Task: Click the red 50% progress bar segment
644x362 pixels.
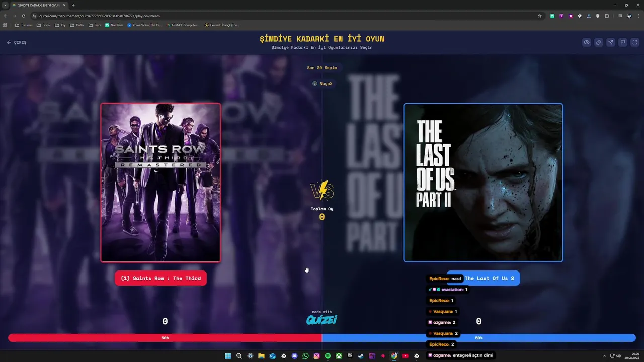Action: (x=165, y=338)
